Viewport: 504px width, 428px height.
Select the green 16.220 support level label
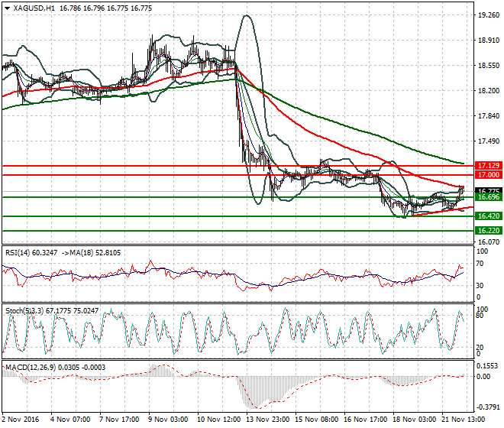(x=488, y=231)
